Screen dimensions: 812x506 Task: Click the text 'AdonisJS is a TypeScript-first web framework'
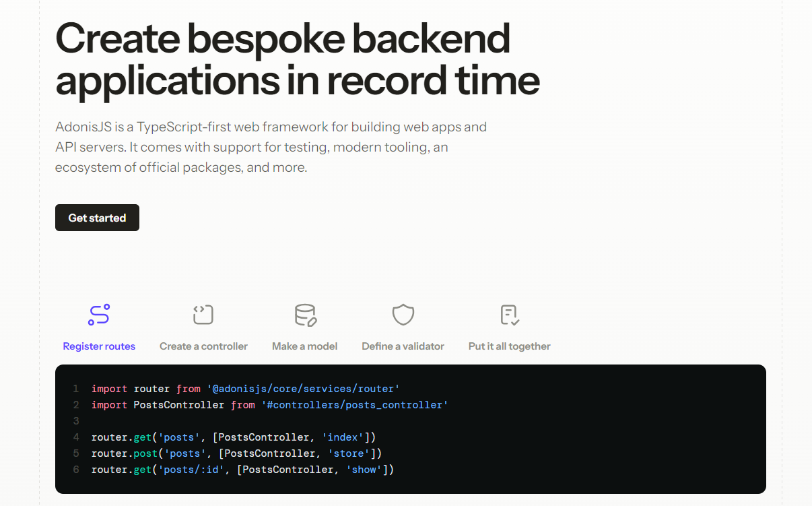[x=192, y=127]
